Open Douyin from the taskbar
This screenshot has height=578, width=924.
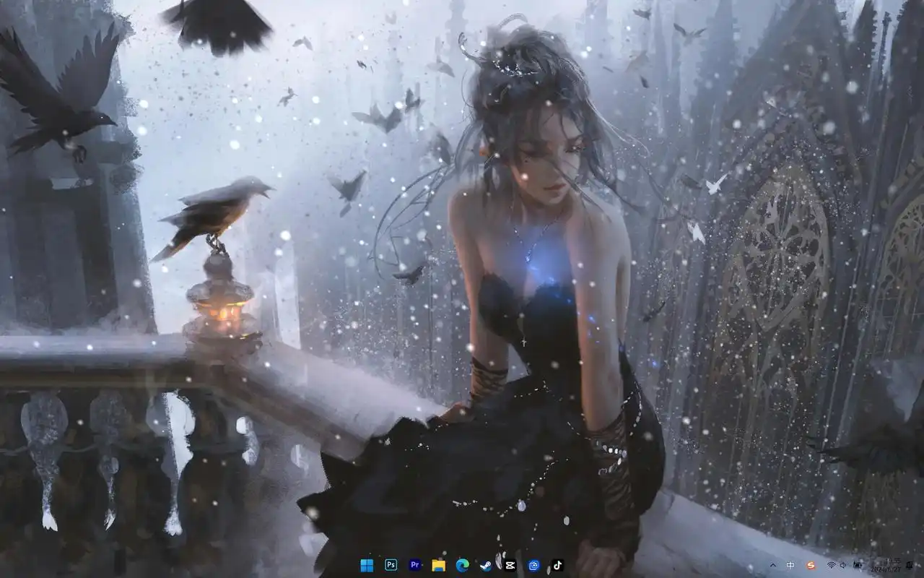(x=557, y=566)
